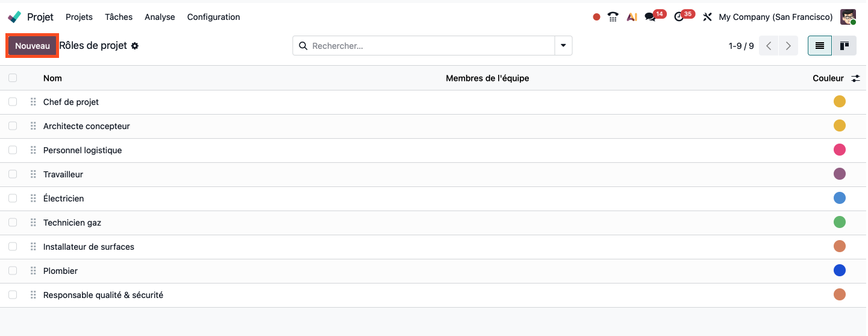Viewport: 868px width, 336px height.
Task: Switch to Kanban view
Action: tap(845, 46)
